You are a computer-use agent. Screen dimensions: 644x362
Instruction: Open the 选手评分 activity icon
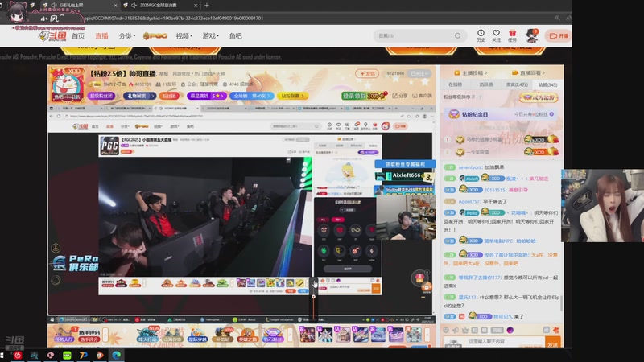pyautogui.click(x=89, y=335)
